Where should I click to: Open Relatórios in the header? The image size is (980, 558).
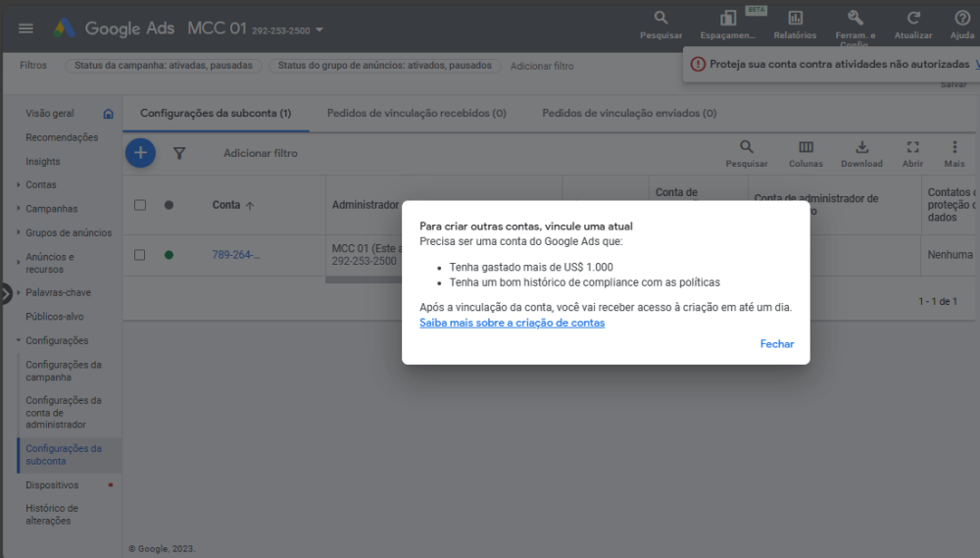795,25
